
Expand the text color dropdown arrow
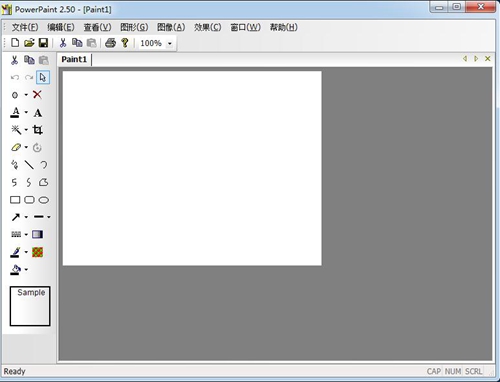click(26, 112)
